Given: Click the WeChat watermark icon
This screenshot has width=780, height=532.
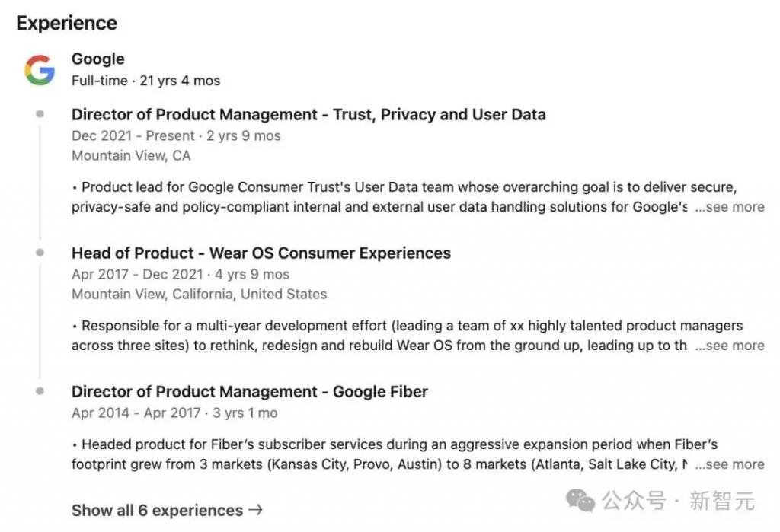Looking at the screenshot, I should point(580,500).
